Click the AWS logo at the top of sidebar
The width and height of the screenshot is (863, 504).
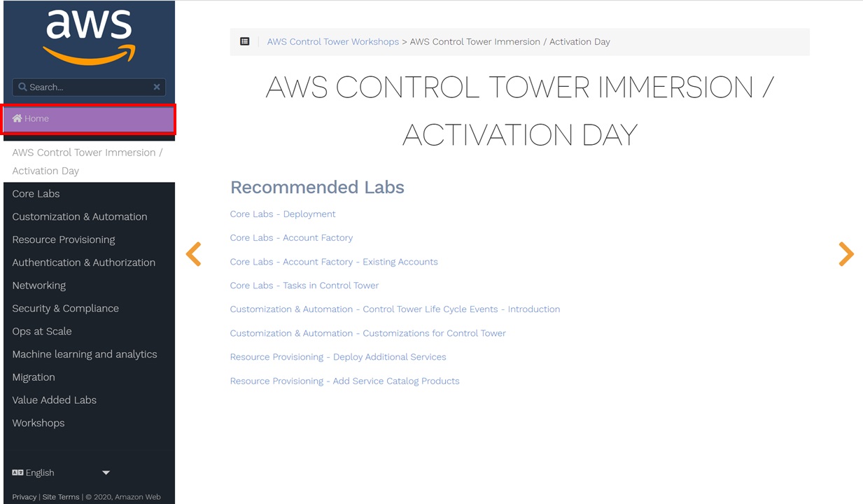88,35
